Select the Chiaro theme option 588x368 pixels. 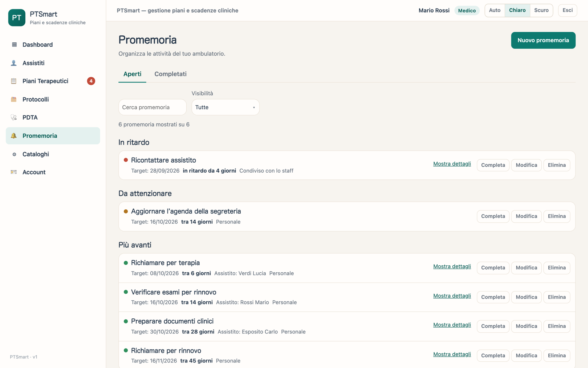[517, 10]
